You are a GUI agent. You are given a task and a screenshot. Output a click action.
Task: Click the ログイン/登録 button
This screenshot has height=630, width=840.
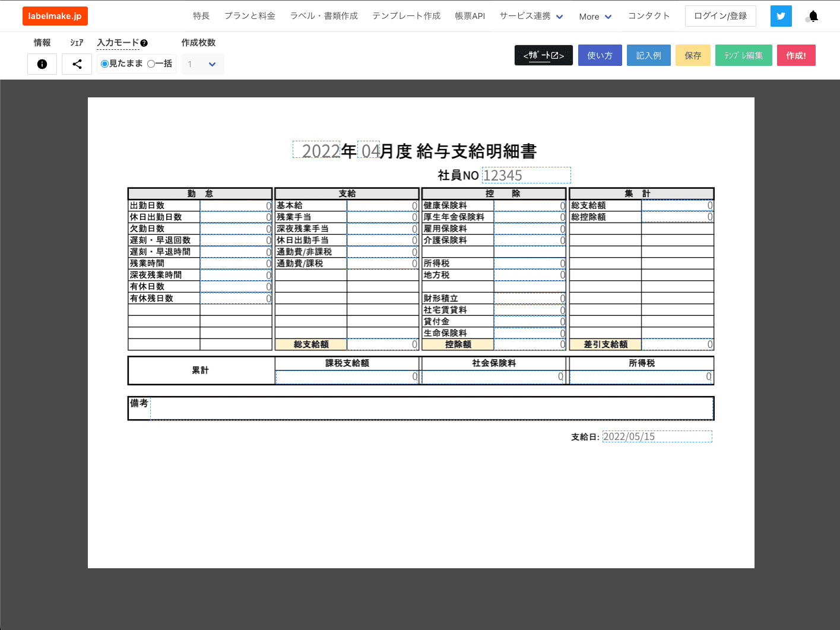(720, 16)
